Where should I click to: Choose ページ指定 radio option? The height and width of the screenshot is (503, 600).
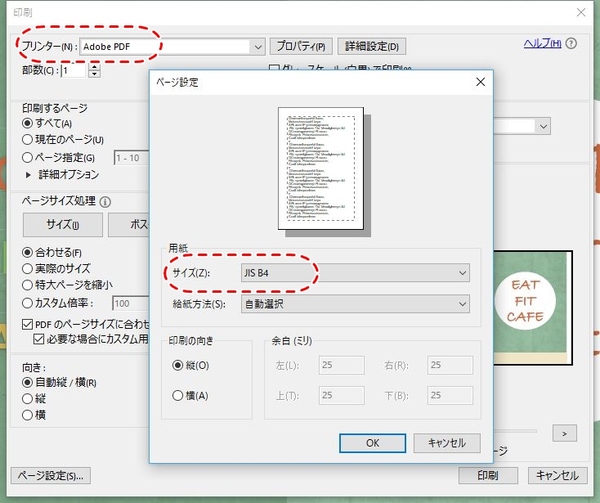tap(27, 157)
